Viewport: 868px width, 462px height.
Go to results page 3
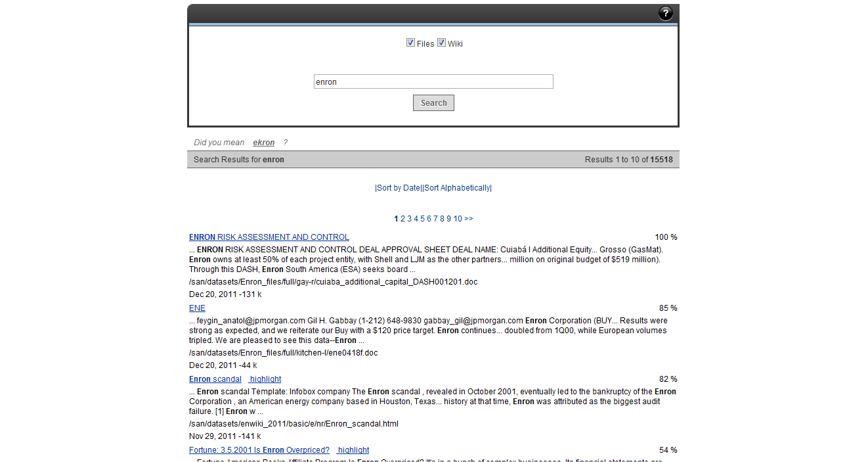[x=410, y=219]
